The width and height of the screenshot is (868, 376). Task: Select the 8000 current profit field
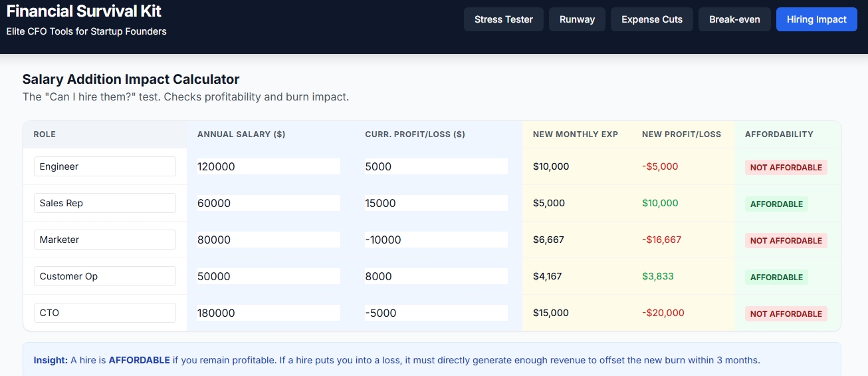(436, 276)
